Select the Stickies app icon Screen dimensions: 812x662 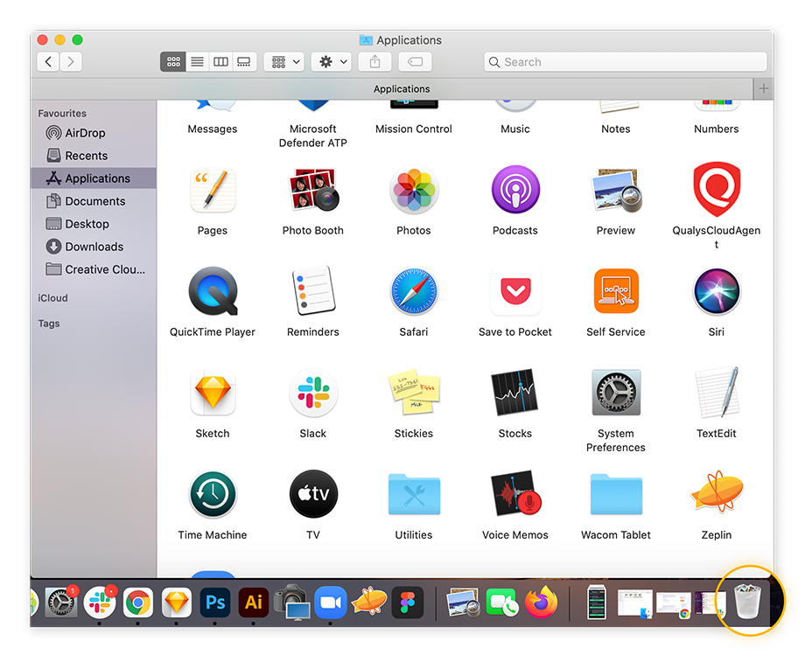(413, 393)
